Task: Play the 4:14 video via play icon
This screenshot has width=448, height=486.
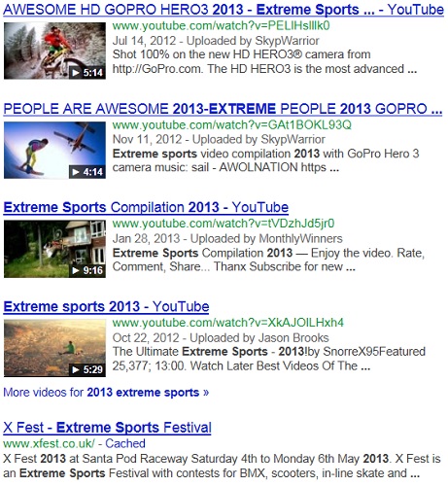Action: pyautogui.click(x=76, y=172)
